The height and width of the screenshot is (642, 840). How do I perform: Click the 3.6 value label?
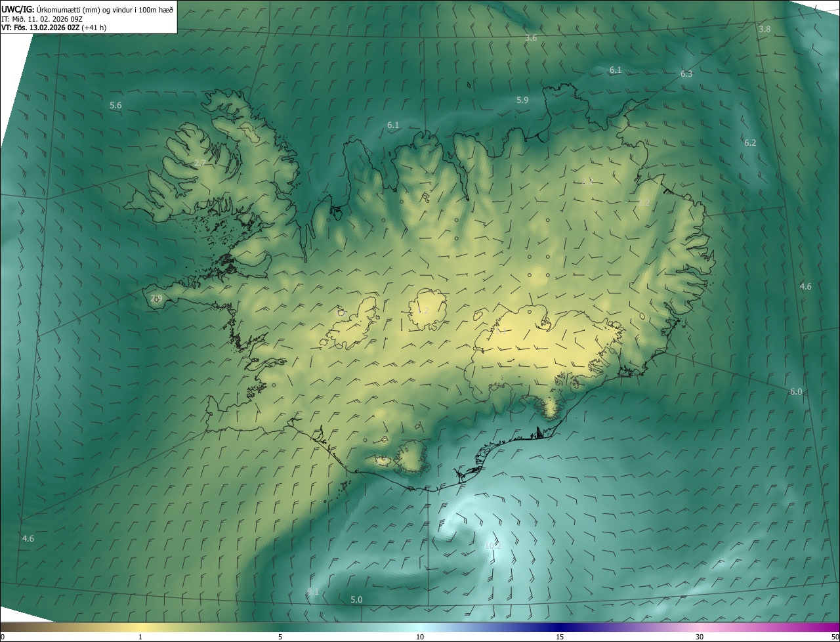point(531,38)
